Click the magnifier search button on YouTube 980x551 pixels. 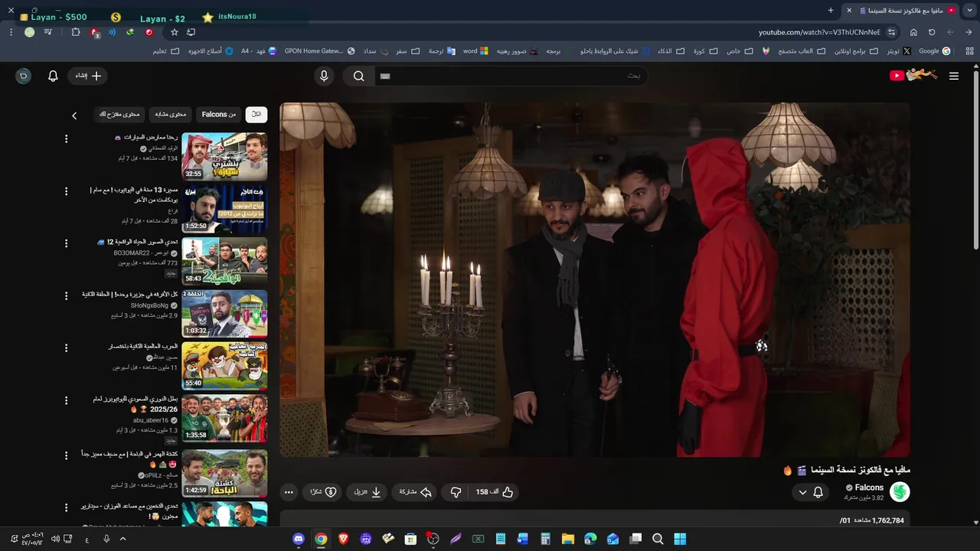pyautogui.click(x=358, y=76)
